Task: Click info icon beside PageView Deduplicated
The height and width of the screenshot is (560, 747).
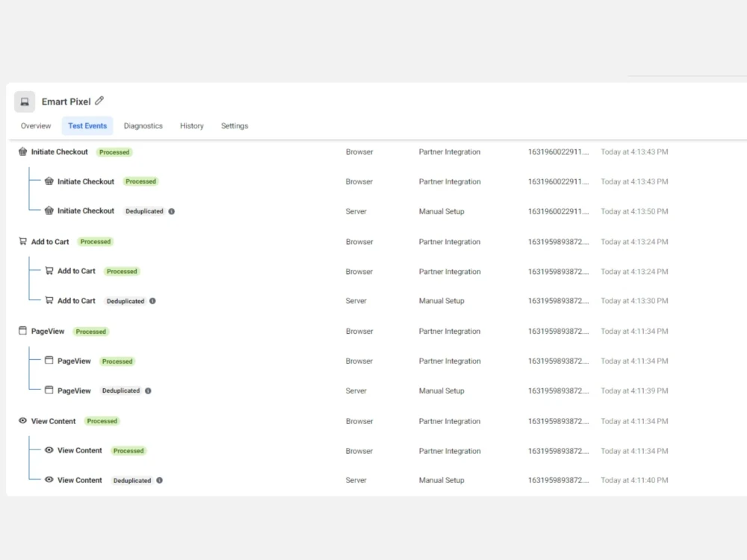Action: 148,391
